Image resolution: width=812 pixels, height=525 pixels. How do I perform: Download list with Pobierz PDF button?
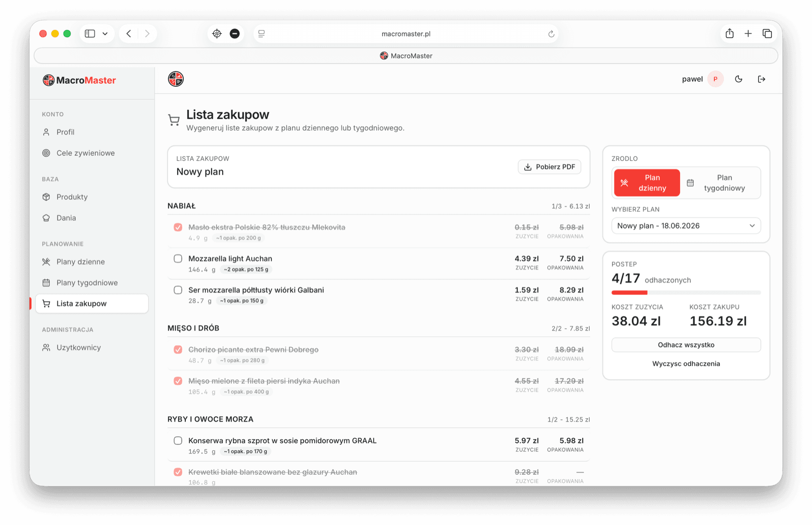pos(549,167)
